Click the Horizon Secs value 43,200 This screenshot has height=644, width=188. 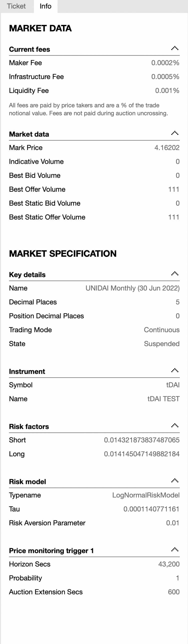click(x=169, y=564)
